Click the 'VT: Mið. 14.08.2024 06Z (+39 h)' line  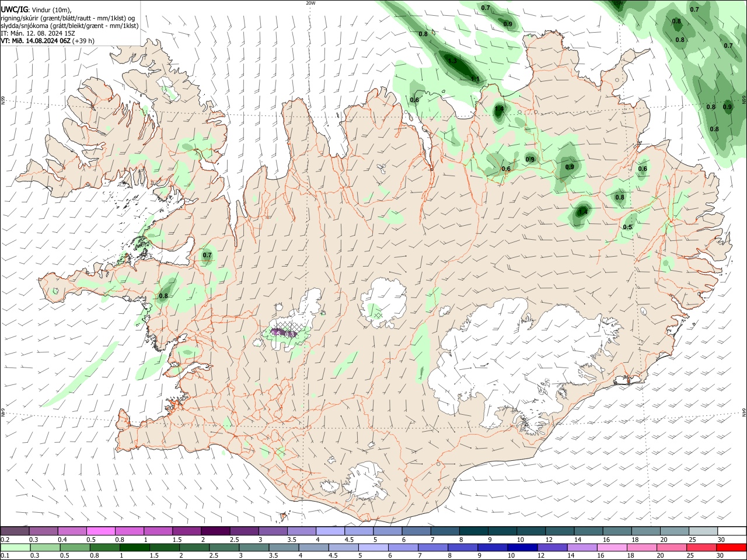click(x=47, y=41)
